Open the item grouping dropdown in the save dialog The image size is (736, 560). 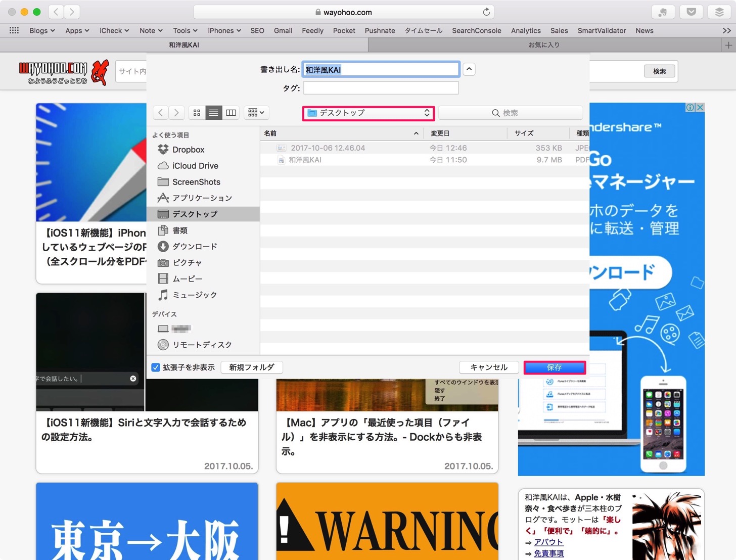(257, 113)
